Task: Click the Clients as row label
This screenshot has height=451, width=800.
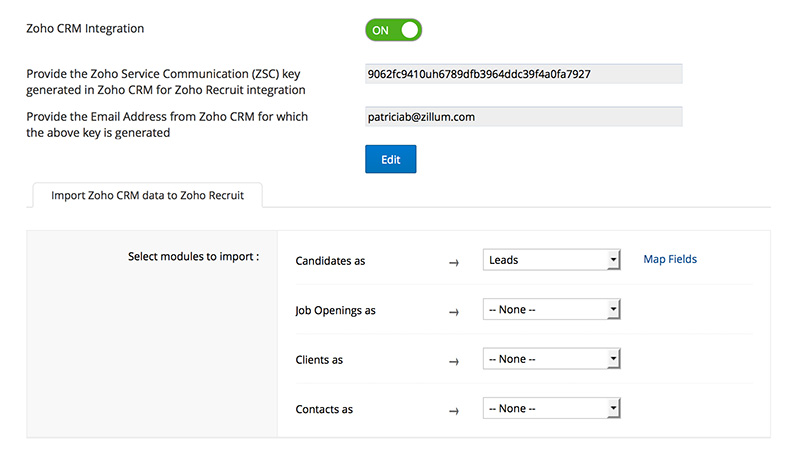Action: pyautogui.click(x=320, y=360)
